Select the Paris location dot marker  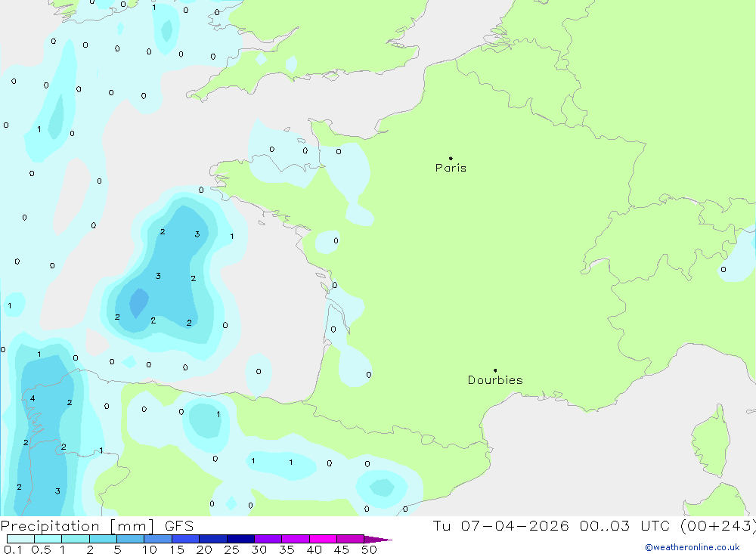(x=451, y=158)
